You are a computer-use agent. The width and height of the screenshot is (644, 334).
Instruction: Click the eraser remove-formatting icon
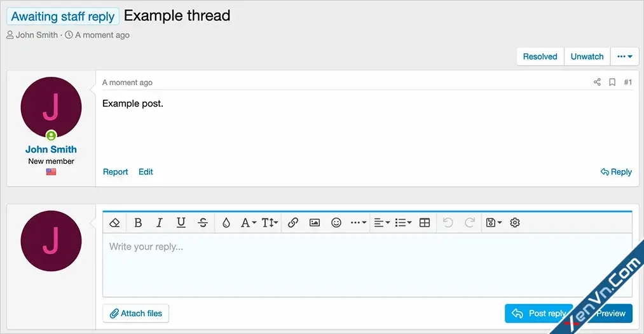[114, 222]
